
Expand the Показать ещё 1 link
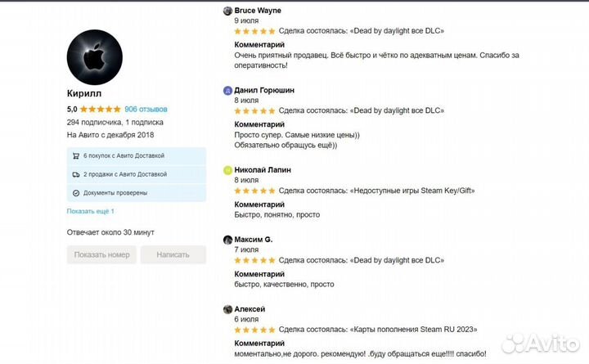(x=90, y=212)
